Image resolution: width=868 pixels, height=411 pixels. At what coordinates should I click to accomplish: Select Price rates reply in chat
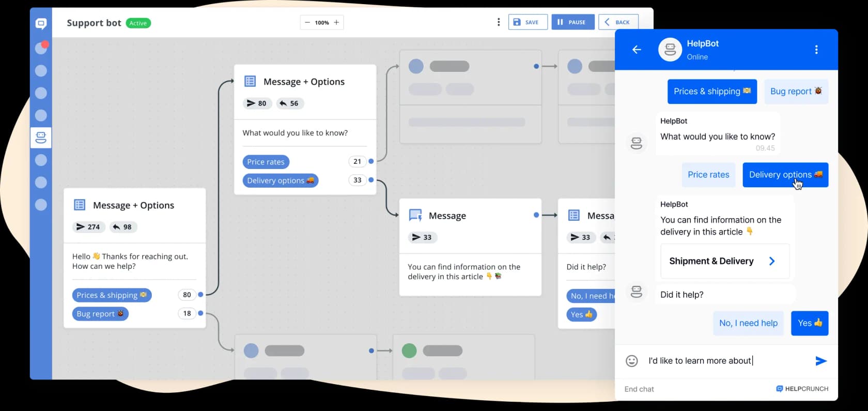[x=708, y=175]
